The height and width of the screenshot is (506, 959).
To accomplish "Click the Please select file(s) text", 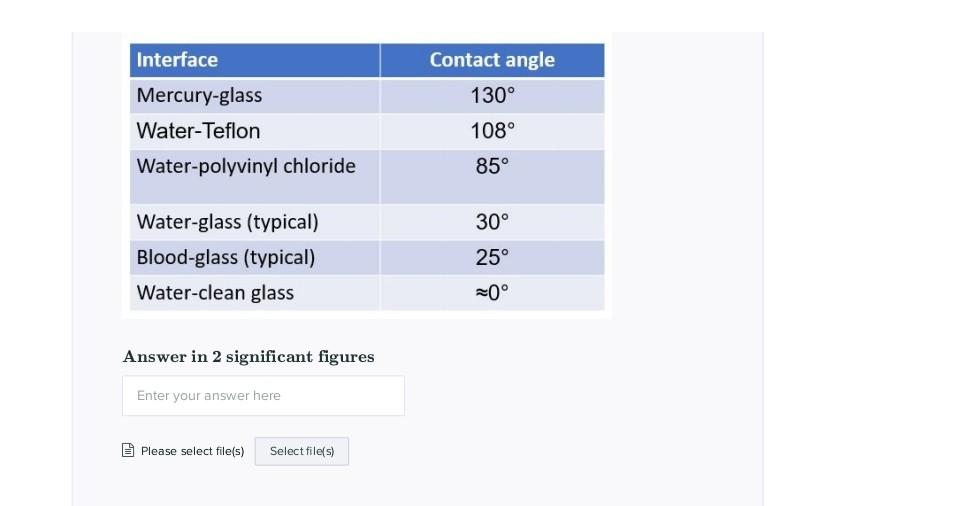I will tap(192, 452).
